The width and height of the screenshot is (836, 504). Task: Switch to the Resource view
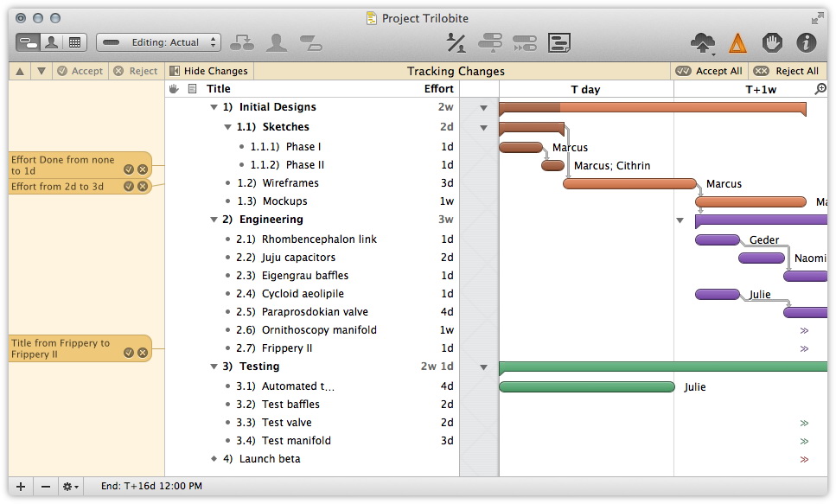(51, 42)
